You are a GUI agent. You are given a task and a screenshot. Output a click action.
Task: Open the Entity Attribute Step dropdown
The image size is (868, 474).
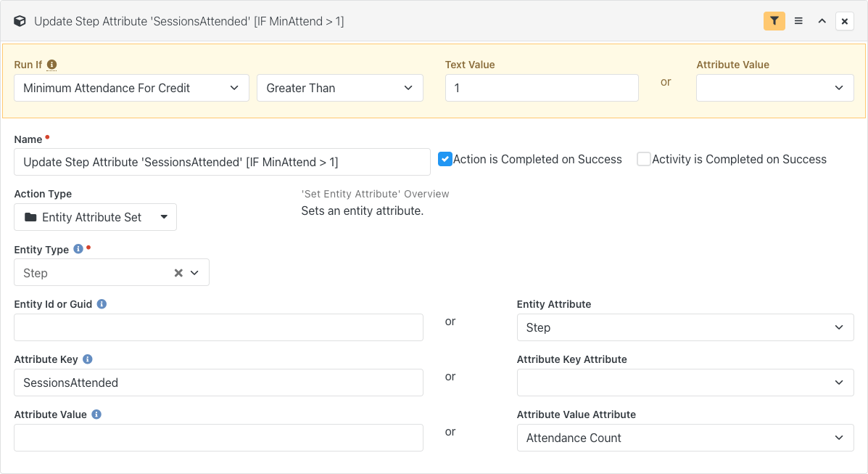point(685,327)
